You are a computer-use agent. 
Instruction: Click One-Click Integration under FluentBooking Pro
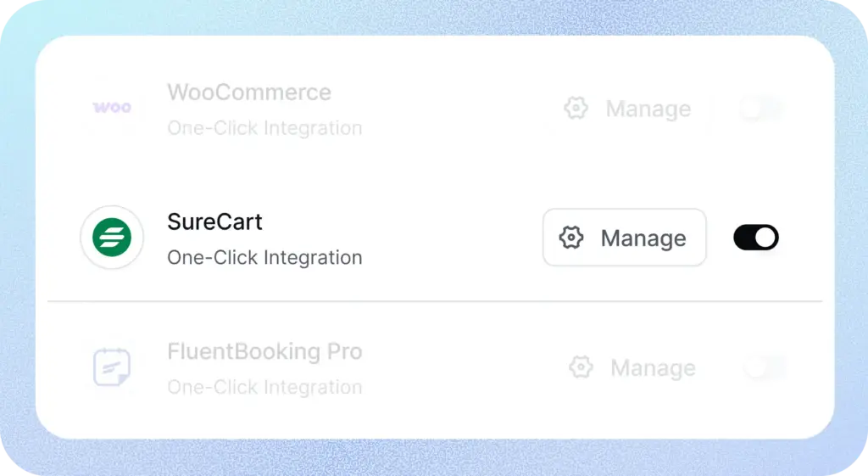tap(264, 387)
